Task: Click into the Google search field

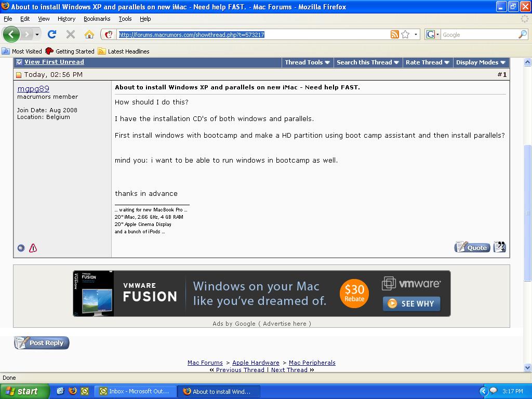Action: coord(480,35)
